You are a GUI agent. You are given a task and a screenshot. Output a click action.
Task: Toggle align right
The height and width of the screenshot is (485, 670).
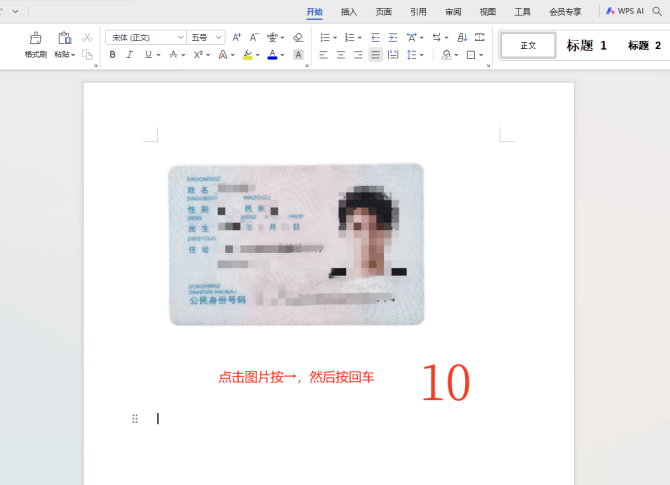click(x=358, y=55)
